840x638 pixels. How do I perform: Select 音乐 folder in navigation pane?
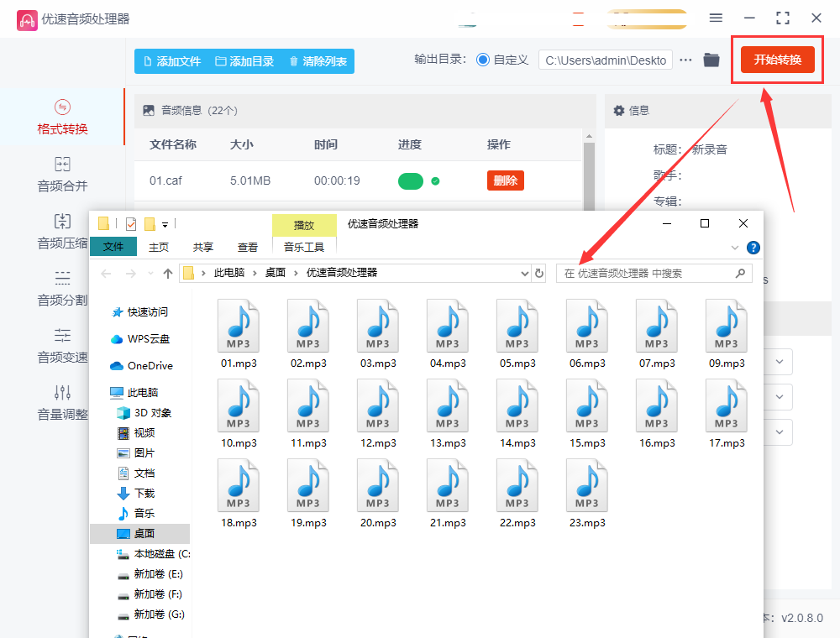(x=136, y=513)
